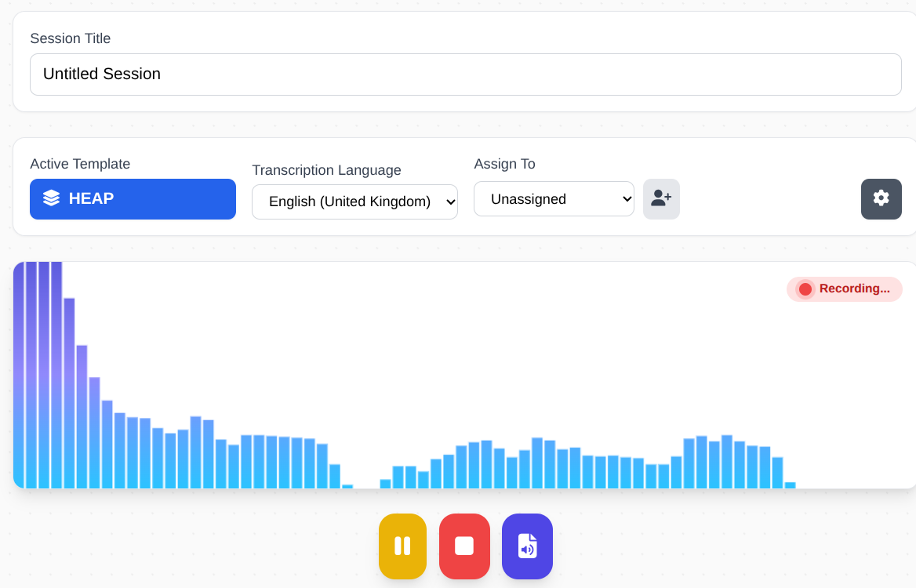Click the purple audio file icon button
916x588 pixels.
coord(527,546)
